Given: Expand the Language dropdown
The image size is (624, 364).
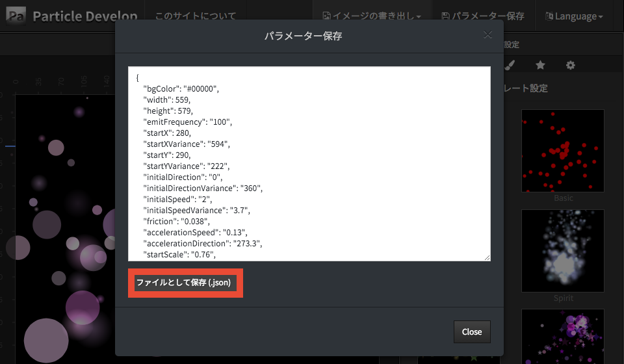Looking at the screenshot, I should [574, 16].
